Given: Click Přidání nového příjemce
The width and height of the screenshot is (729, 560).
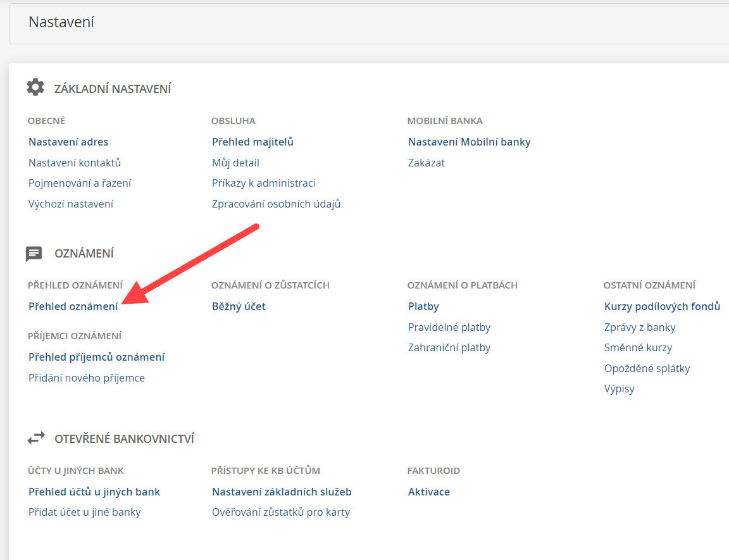Looking at the screenshot, I should (87, 378).
